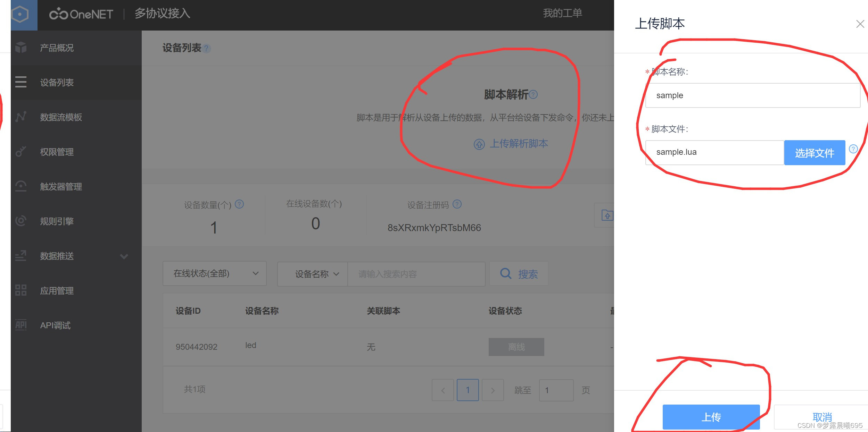Click the 设备列表 list icon
868x432 pixels.
click(21, 82)
